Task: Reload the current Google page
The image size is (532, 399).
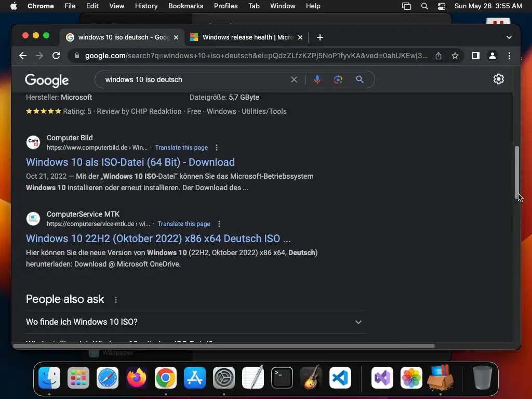Action: tap(56, 56)
